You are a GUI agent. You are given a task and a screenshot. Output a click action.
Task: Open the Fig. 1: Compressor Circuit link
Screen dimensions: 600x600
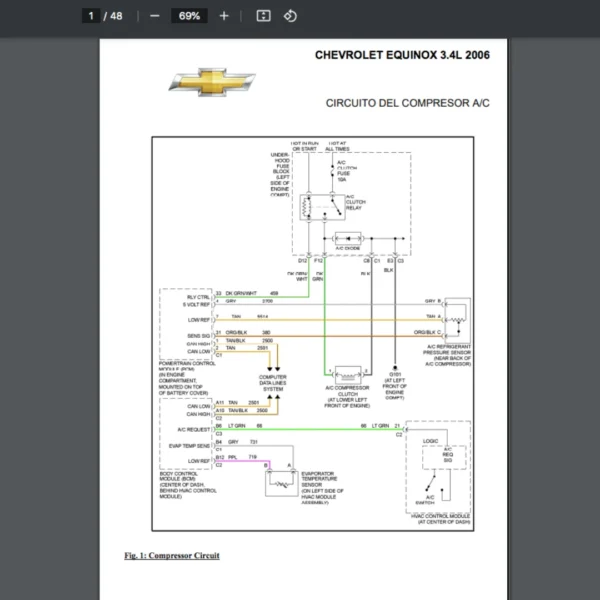point(172,555)
